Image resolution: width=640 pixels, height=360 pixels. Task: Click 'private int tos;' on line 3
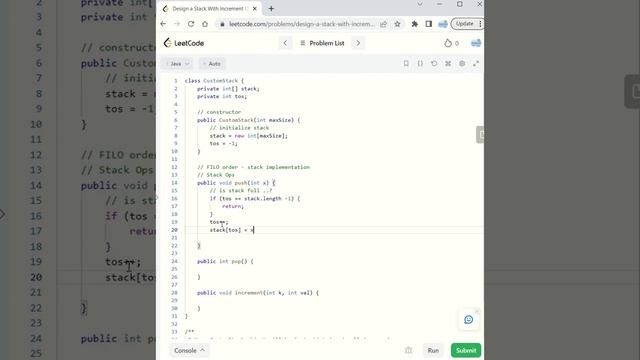[x=222, y=96]
